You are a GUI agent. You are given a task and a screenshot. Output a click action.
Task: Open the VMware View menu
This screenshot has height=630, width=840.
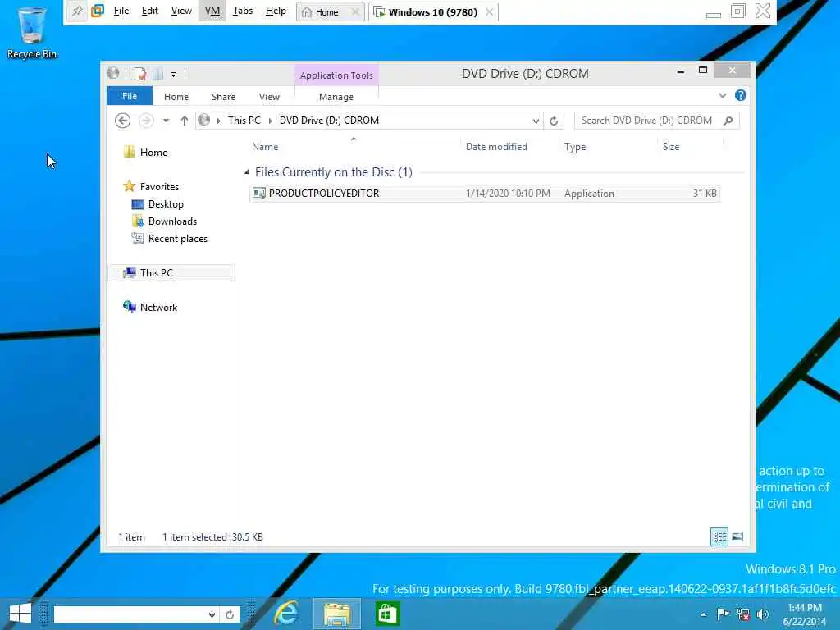tap(181, 11)
